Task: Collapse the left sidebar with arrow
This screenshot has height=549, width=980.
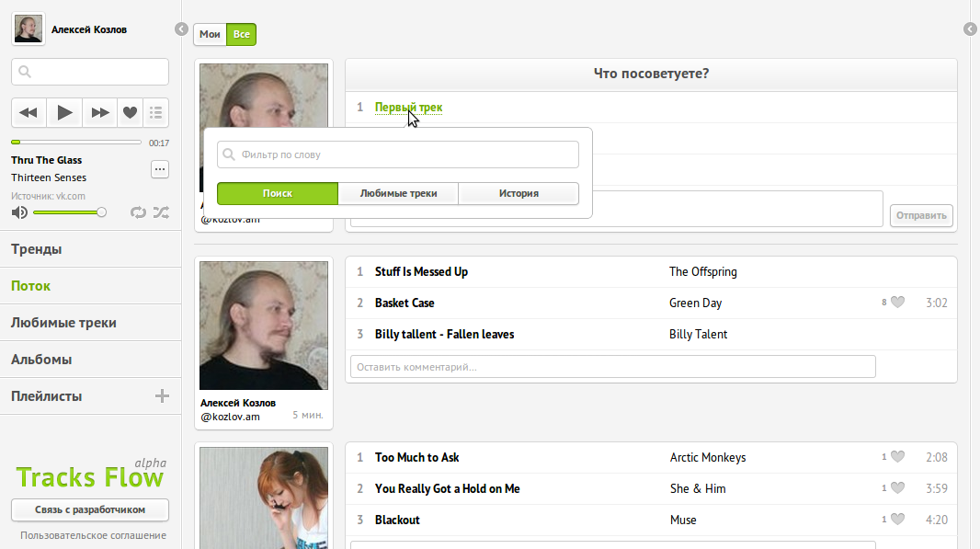Action: 181,29
